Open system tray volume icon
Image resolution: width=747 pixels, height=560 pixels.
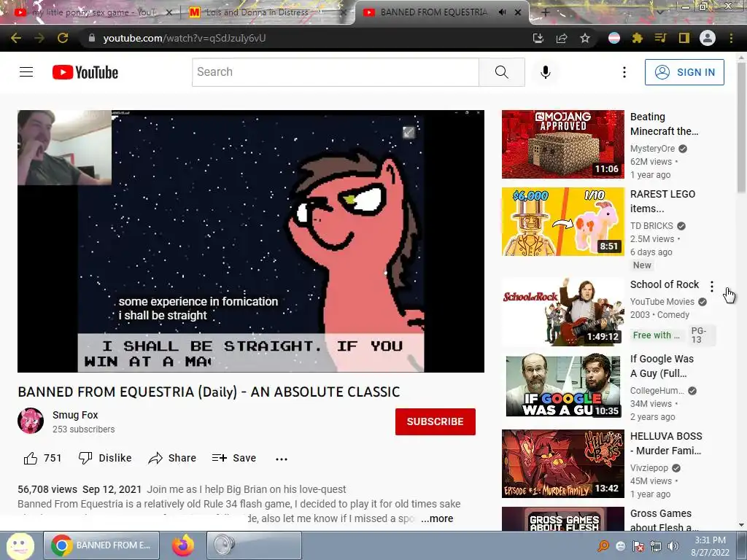coord(673,546)
